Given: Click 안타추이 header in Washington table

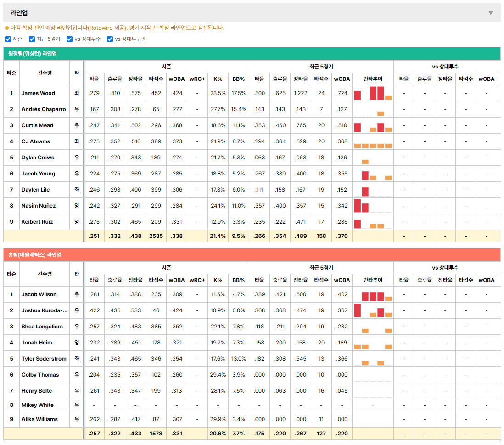Looking at the screenshot, I should click(x=373, y=79).
